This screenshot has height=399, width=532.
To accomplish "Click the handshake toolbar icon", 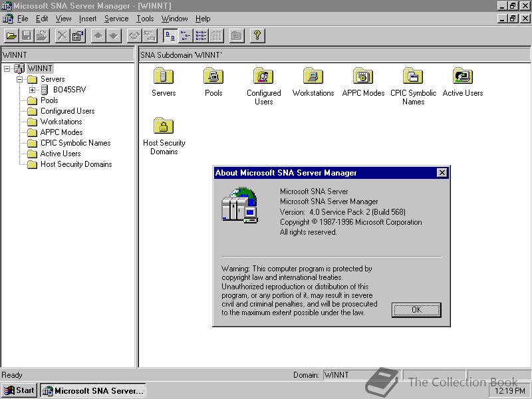I will click(134, 36).
